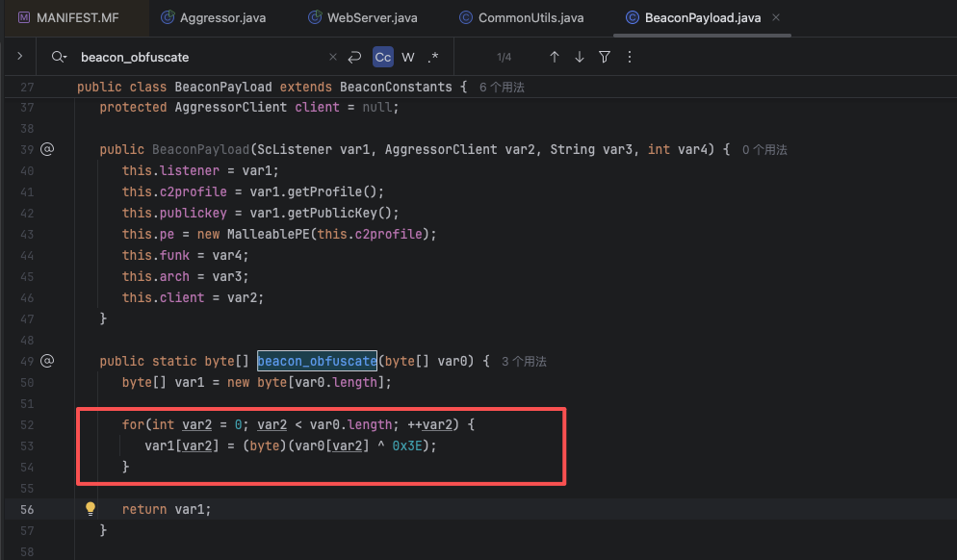Click the new line icon in search bar
The height and width of the screenshot is (560, 957).
point(355,58)
